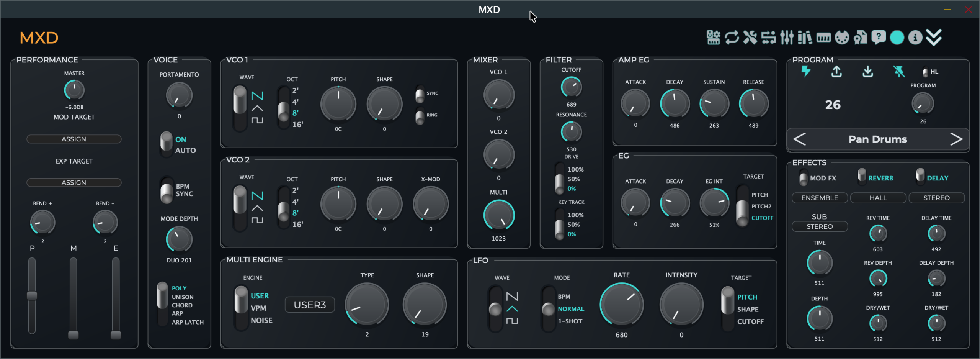The width and height of the screenshot is (980, 359).
Task: Click EXP TARGET Assign button
Action: [x=74, y=183]
